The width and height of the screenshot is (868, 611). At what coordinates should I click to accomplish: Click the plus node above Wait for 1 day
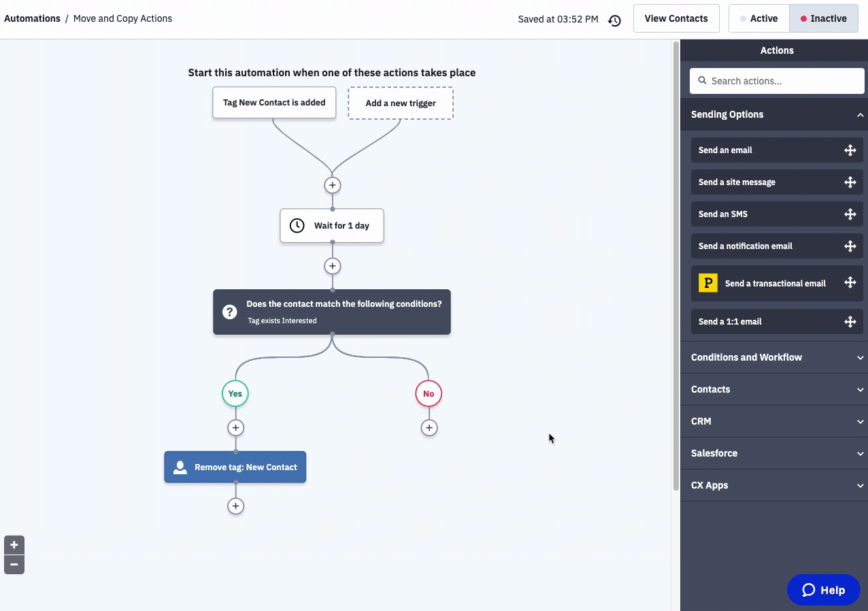332,185
